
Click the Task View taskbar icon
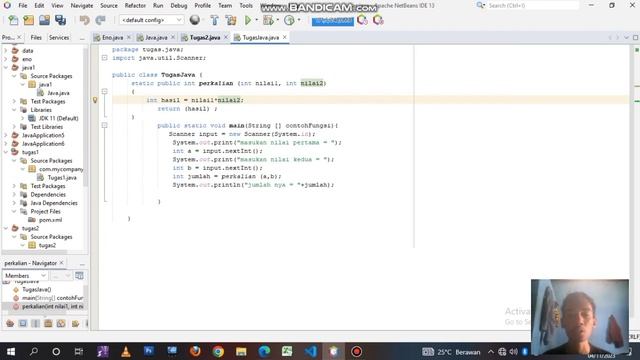[x=79, y=351]
